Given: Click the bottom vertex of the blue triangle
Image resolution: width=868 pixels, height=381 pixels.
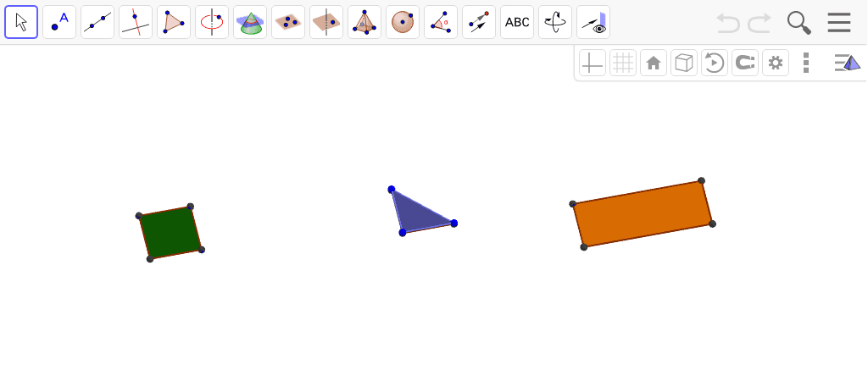Looking at the screenshot, I should click(403, 233).
